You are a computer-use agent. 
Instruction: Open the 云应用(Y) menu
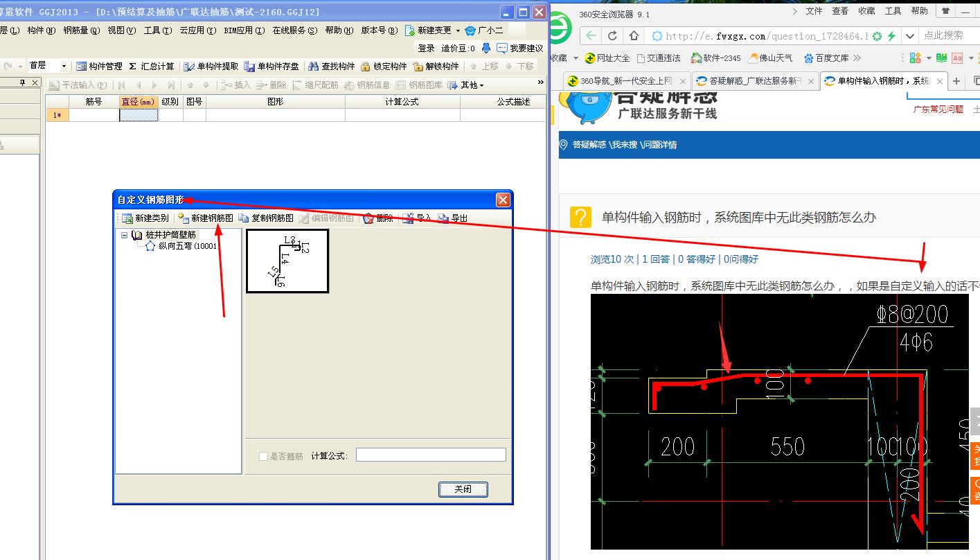point(197,30)
